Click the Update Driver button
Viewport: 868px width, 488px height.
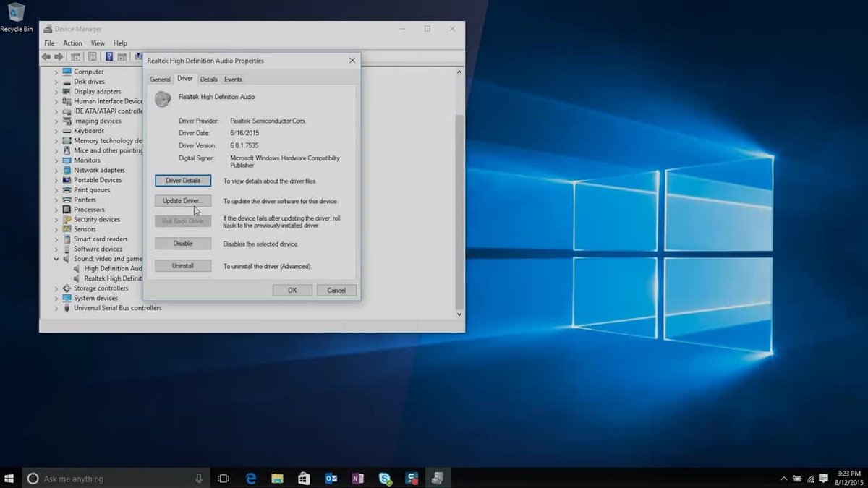click(182, 200)
